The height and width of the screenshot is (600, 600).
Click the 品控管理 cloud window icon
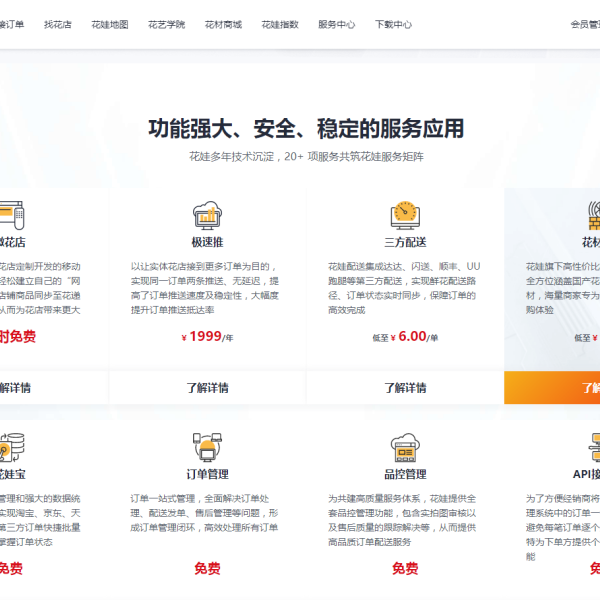pos(405,447)
